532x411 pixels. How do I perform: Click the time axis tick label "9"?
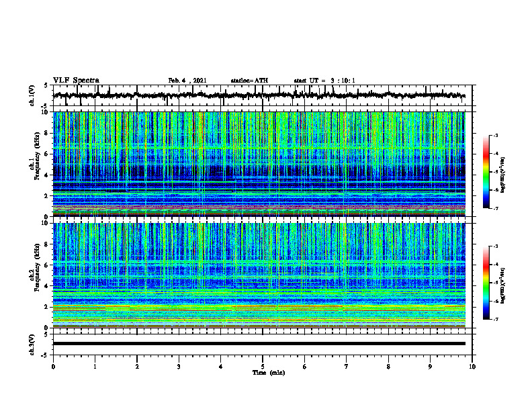pos(430,367)
